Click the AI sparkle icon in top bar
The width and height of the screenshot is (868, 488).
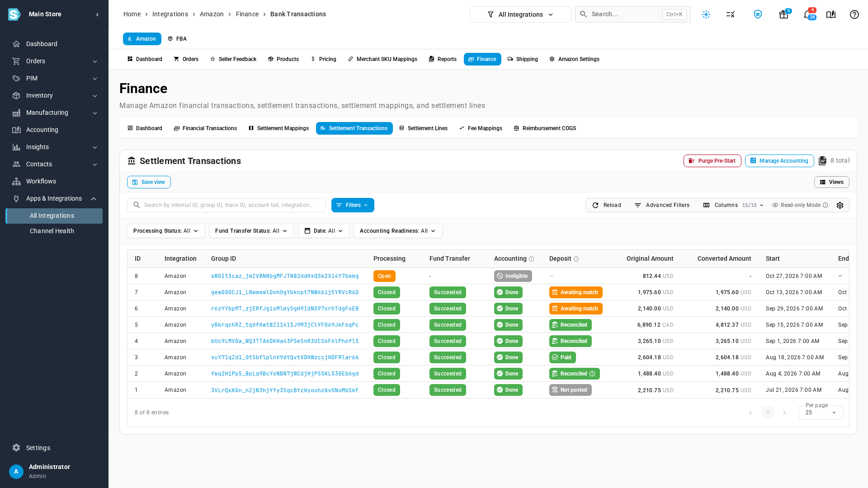tap(706, 14)
